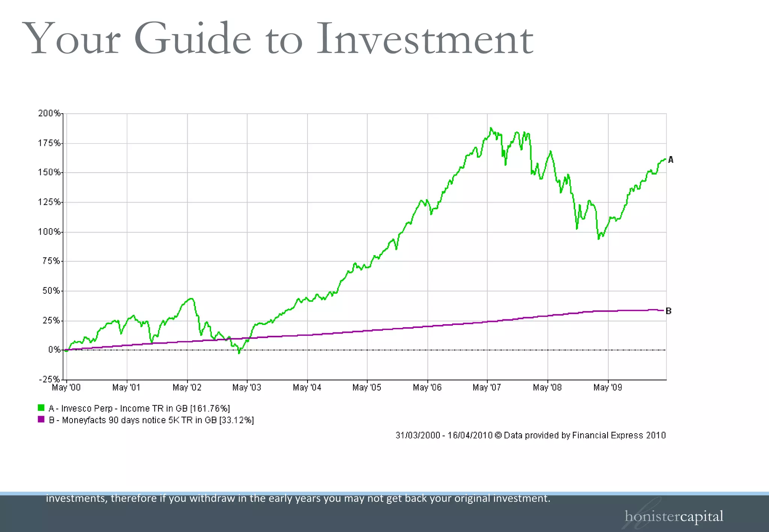
Task: Click the 100% y-axis label
Action: click(49, 232)
